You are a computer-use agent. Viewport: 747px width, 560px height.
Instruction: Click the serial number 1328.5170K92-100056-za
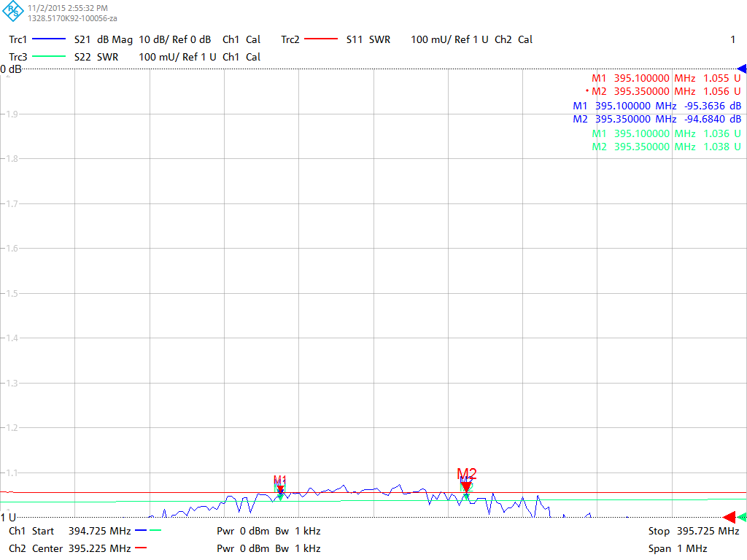[72, 18]
